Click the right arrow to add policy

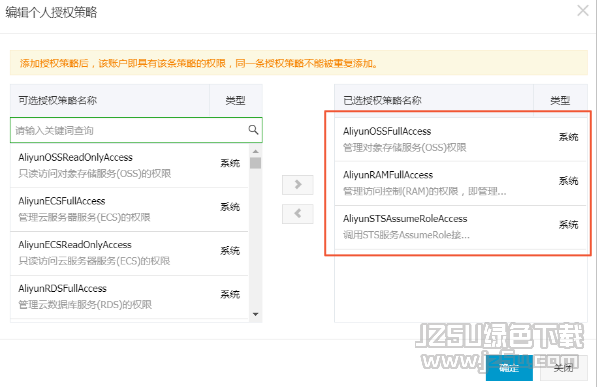[x=298, y=185]
